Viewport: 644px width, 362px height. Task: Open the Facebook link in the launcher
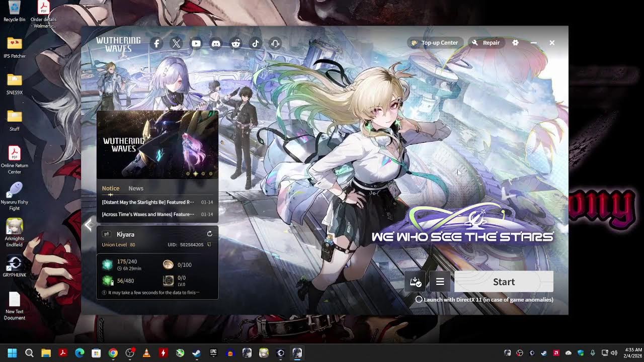tap(156, 44)
